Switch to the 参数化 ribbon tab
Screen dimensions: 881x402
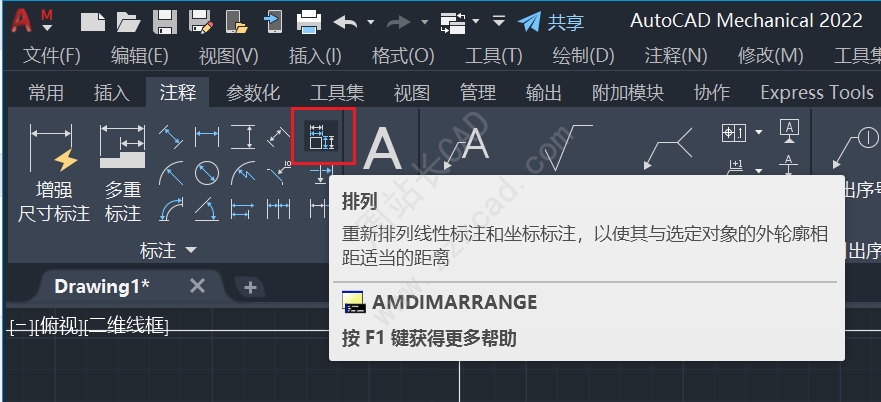click(253, 93)
